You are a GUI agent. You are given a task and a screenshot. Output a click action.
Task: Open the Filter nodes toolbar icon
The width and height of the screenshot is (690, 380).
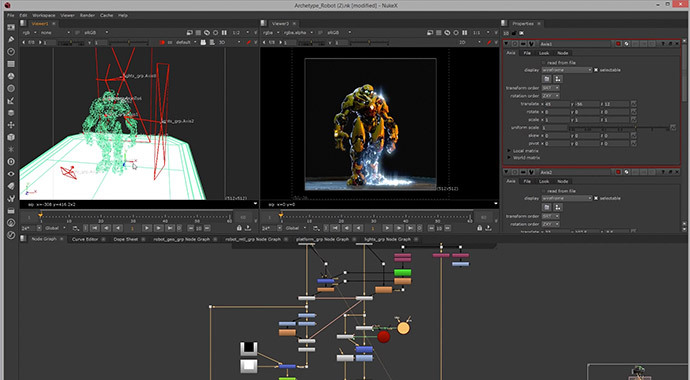[11, 88]
